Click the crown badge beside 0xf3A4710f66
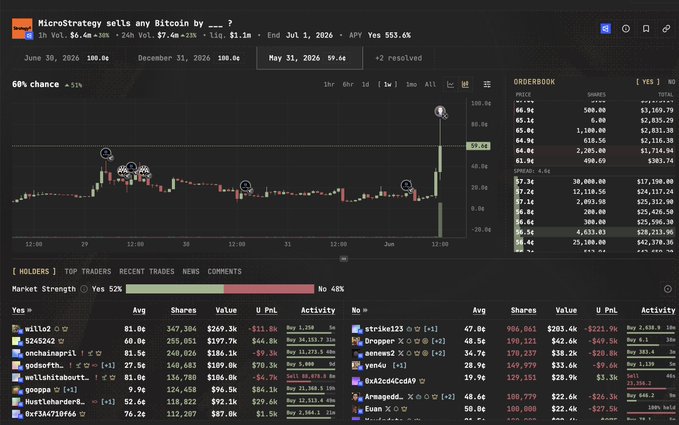Viewport: 679px width, 425px height. [x=82, y=414]
